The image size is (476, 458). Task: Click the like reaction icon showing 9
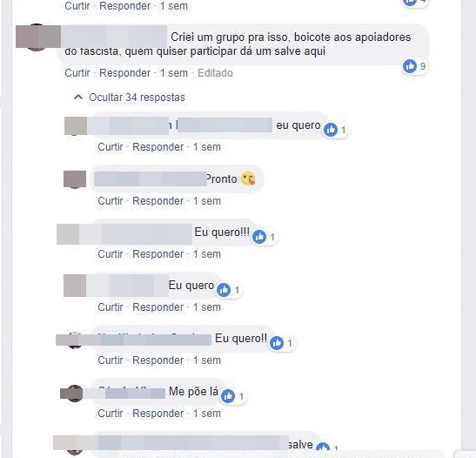[x=410, y=66]
